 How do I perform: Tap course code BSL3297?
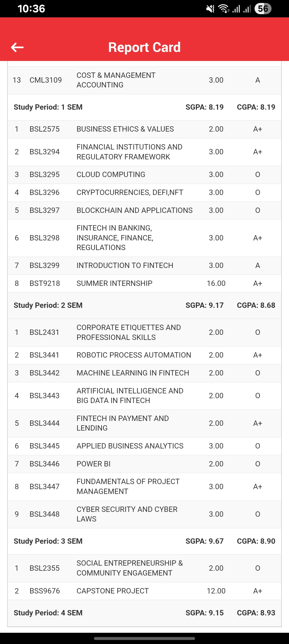coord(45,210)
